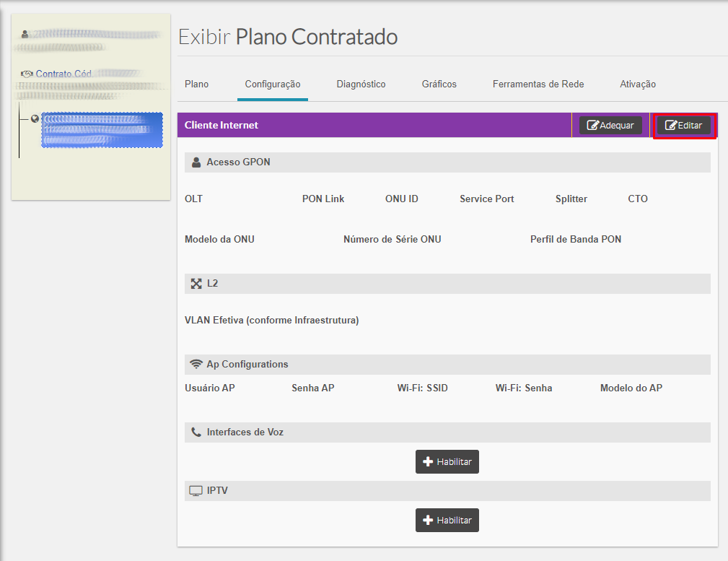Enable Interfaces de Voz with Habilitar
The image size is (728, 561).
447,462
